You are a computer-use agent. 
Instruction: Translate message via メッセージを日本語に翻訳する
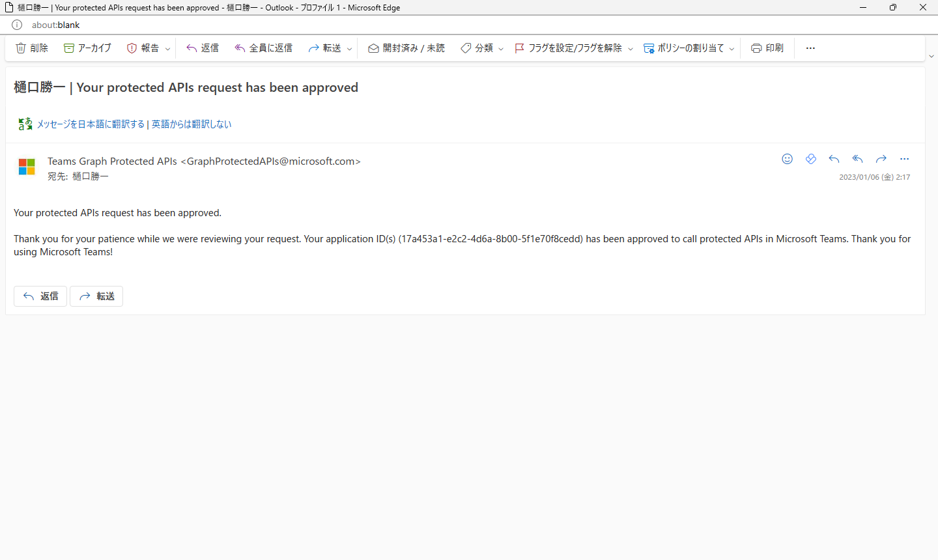(x=91, y=124)
